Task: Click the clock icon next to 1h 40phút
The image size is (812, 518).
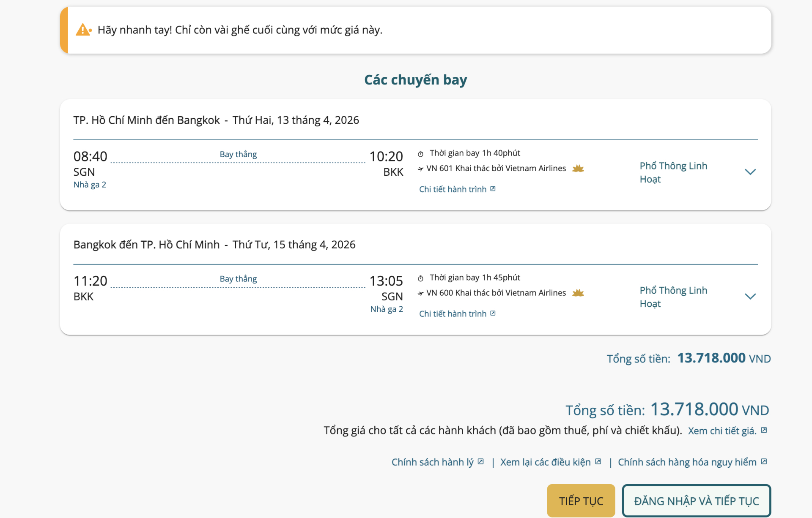Action: tap(420, 154)
